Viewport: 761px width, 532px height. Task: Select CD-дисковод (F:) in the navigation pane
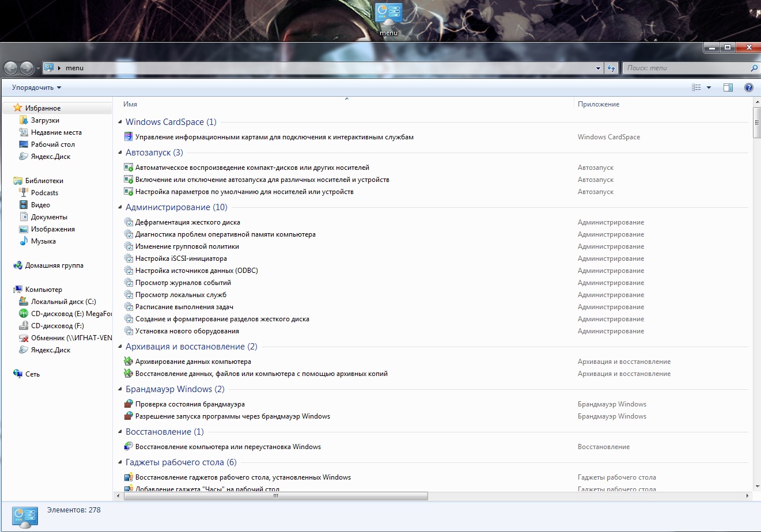(58, 326)
